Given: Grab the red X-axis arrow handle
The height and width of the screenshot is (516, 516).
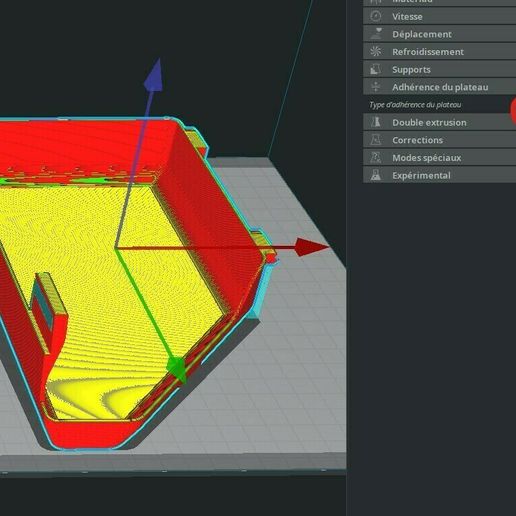Looking at the screenshot, I should pyautogui.click(x=312, y=247).
